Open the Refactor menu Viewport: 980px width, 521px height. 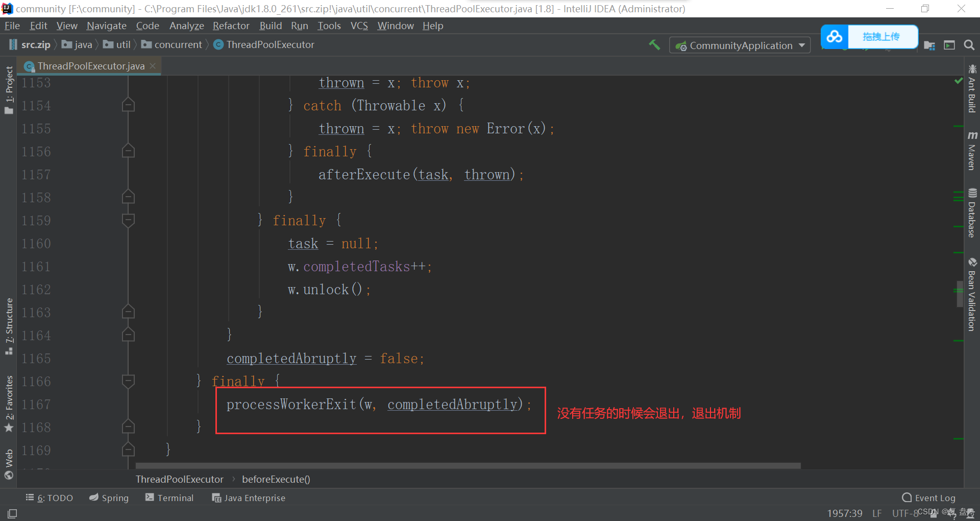coord(231,26)
